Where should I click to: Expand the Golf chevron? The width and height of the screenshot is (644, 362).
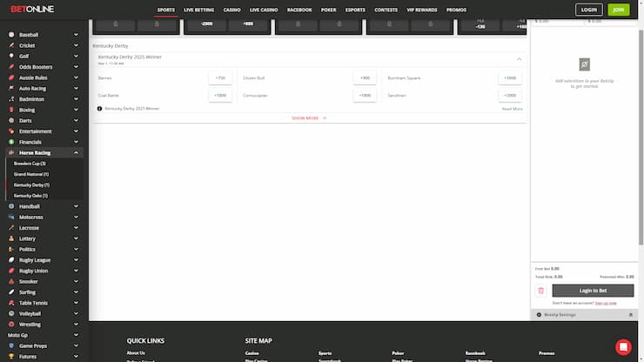tap(76, 56)
